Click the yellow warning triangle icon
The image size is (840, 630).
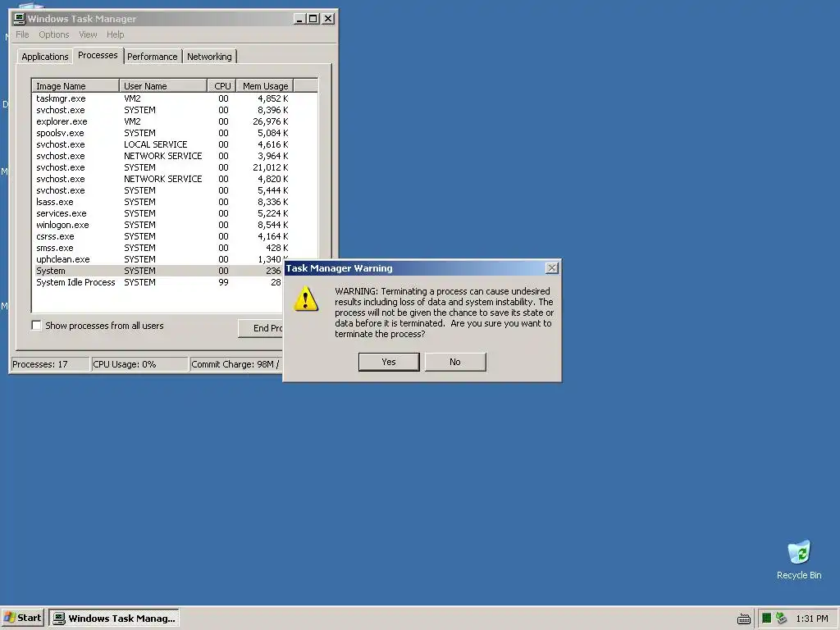point(306,299)
